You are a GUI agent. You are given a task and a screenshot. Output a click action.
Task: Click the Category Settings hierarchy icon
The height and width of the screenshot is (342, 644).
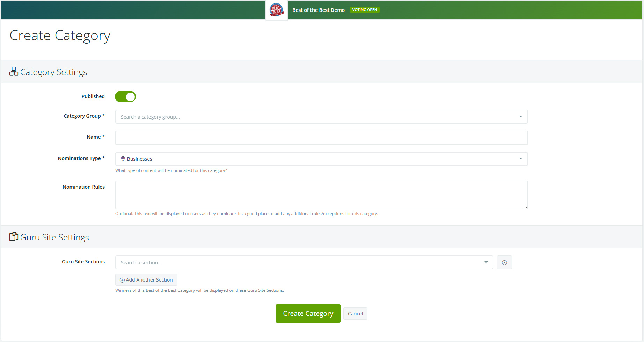click(14, 72)
